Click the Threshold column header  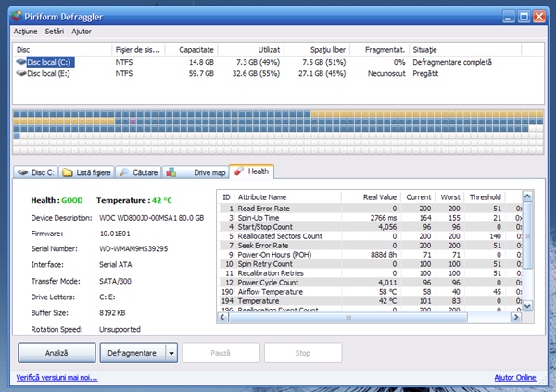click(485, 197)
